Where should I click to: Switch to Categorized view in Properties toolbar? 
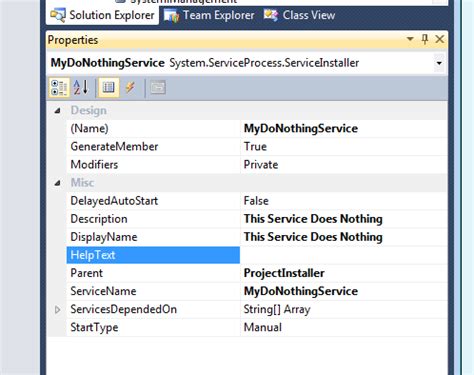click(x=59, y=88)
